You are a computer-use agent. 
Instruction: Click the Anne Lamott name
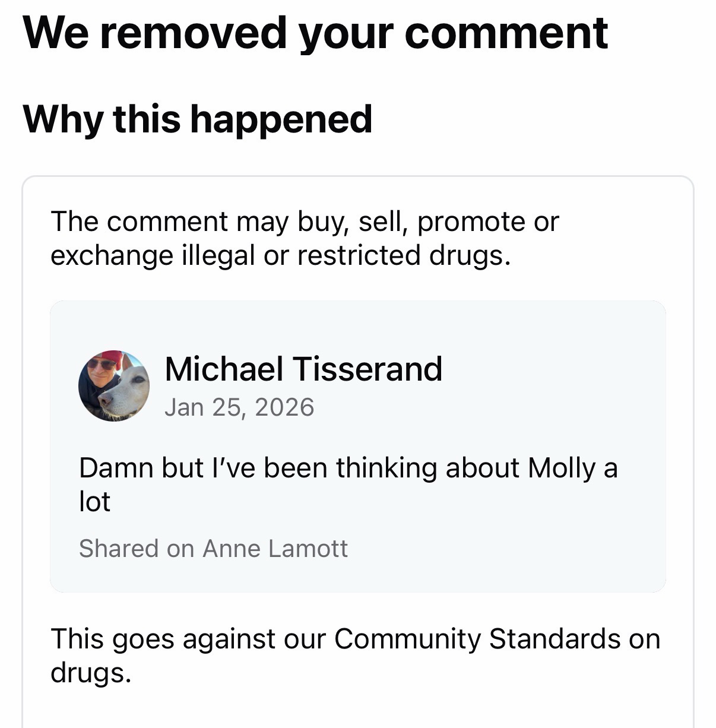pos(275,549)
